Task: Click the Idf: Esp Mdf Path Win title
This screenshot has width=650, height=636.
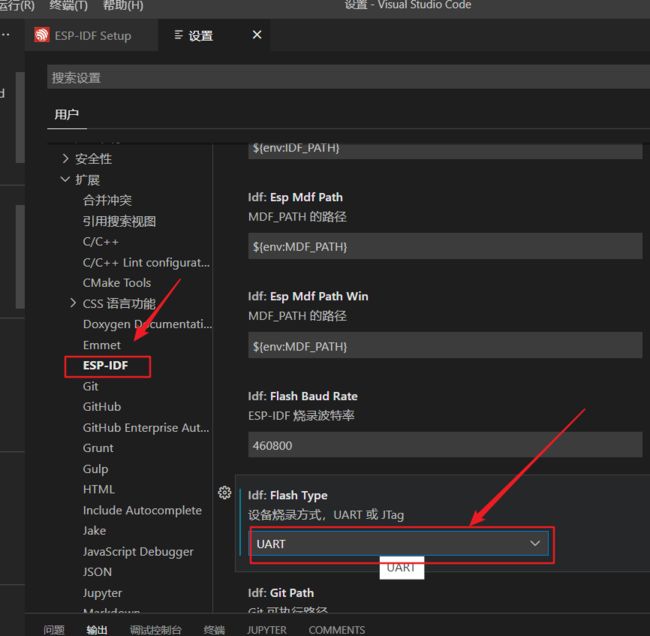Action: coord(308,296)
